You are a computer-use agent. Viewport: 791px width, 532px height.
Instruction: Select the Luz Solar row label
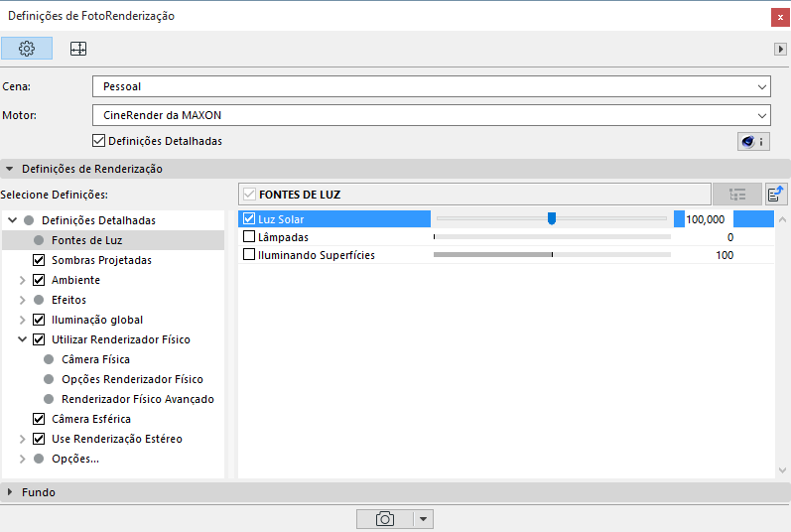[x=281, y=219]
